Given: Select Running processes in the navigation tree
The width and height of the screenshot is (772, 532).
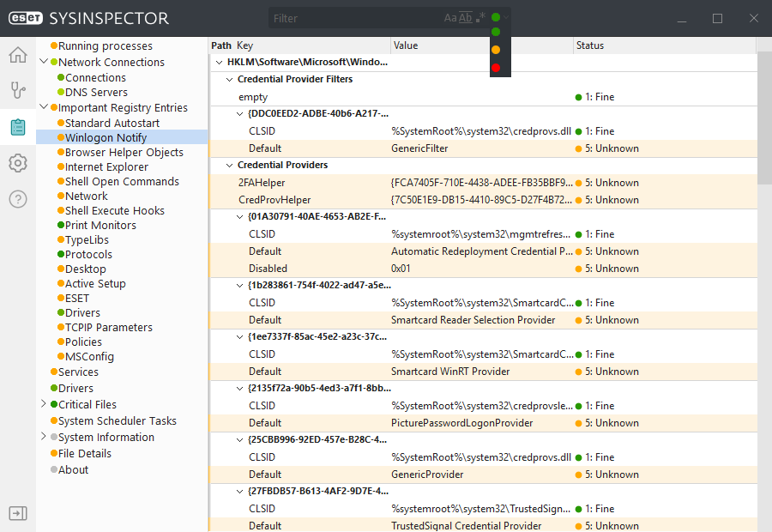Looking at the screenshot, I should pos(106,45).
